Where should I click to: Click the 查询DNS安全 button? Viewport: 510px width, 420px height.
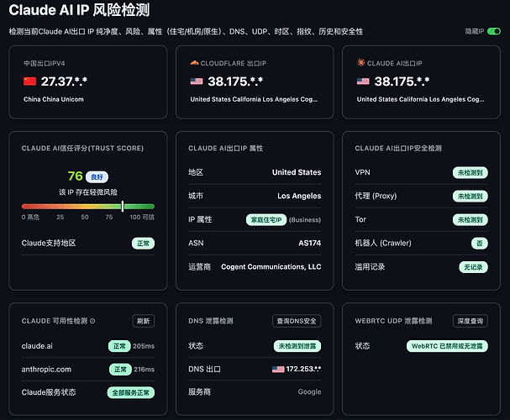pyautogui.click(x=297, y=321)
